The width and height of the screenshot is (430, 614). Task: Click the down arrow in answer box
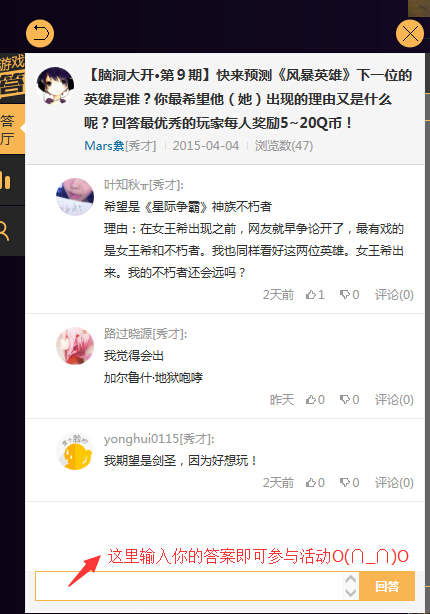(x=351, y=593)
